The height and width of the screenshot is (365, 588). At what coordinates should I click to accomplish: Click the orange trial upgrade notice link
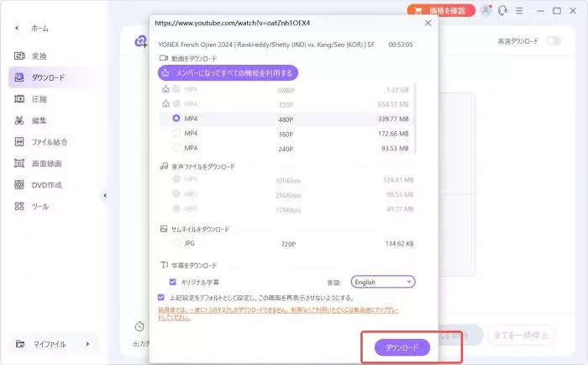tap(278, 314)
